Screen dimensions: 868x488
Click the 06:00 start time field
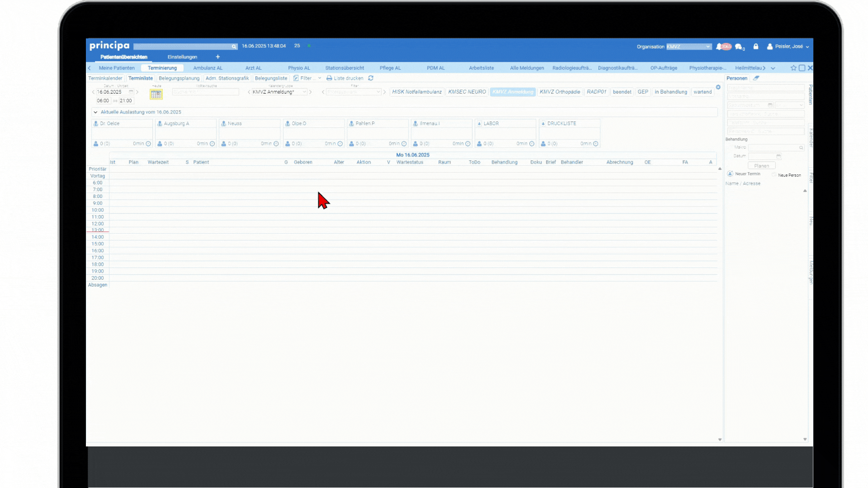click(x=103, y=101)
